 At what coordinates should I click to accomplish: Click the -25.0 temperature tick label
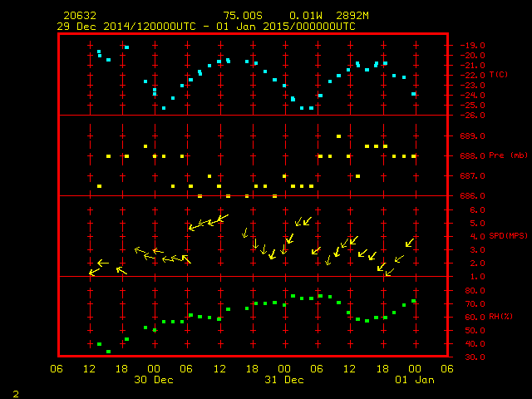tap(473, 106)
